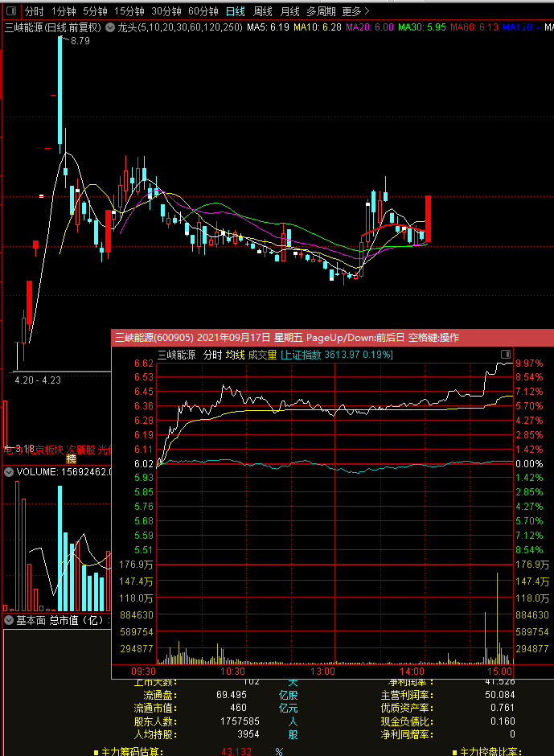Click the yellow marker beside 主力控盘比率
Image resolution: width=554 pixels, height=756 pixels.
point(455,752)
